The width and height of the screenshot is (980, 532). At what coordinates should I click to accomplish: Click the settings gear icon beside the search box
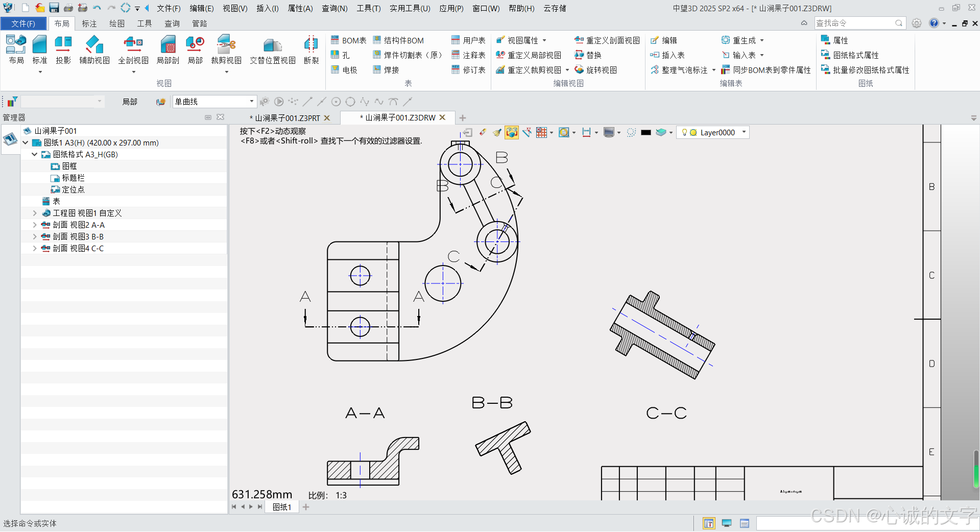pyautogui.click(x=917, y=23)
